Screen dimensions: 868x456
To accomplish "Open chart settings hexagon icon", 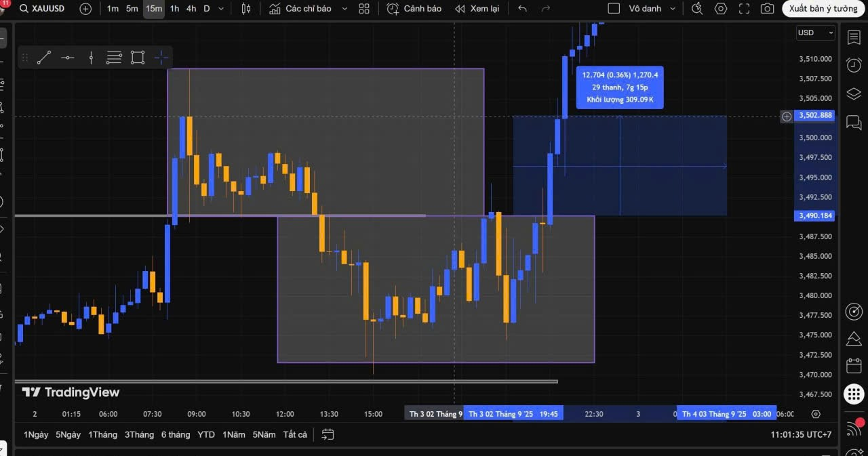I will pos(721,9).
